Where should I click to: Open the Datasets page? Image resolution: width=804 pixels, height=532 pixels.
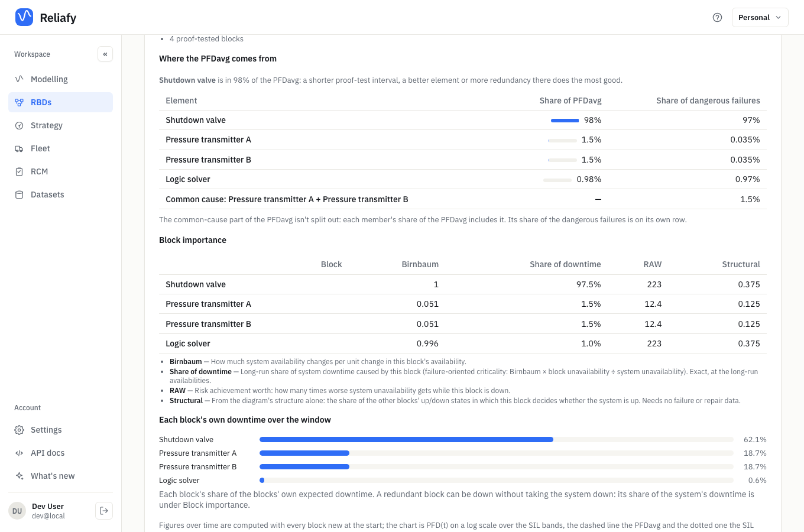coord(60,194)
